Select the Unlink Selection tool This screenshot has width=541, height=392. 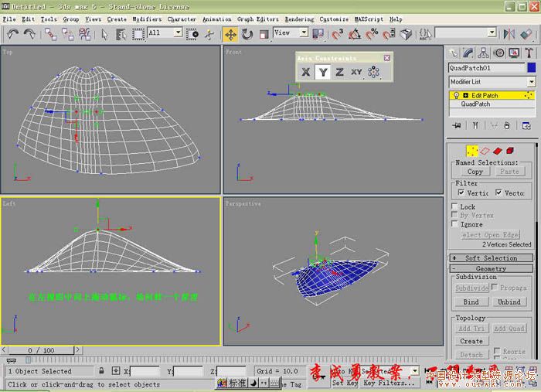pyautogui.click(x=68, y=34)
